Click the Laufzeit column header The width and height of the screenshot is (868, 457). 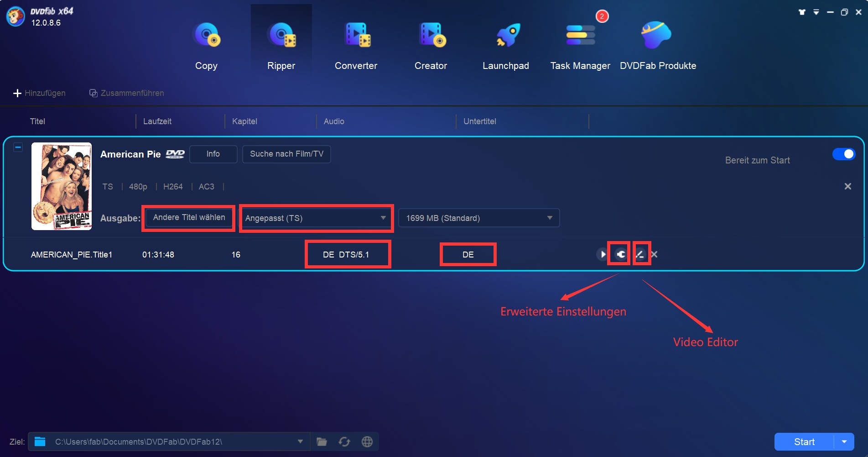(x=157, y=121)
